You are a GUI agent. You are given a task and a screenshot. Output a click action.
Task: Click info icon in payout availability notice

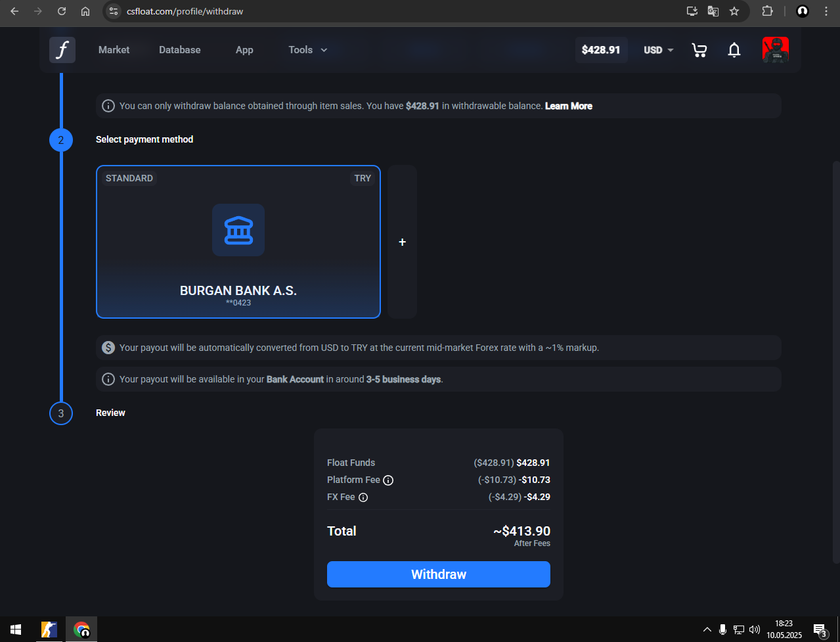point(108,379)
